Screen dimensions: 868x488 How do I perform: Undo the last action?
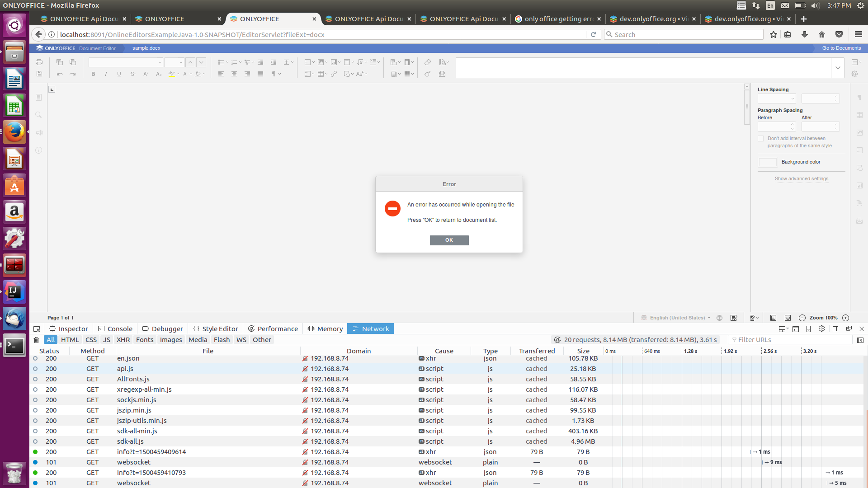pos(59,74)
